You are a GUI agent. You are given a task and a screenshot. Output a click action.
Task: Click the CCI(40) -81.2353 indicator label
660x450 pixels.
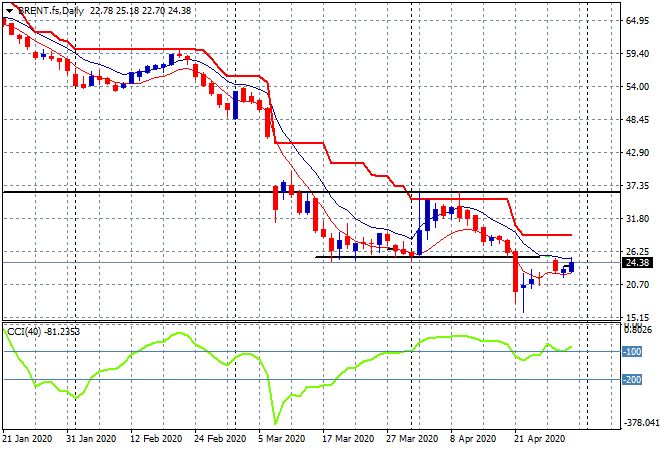43,332
